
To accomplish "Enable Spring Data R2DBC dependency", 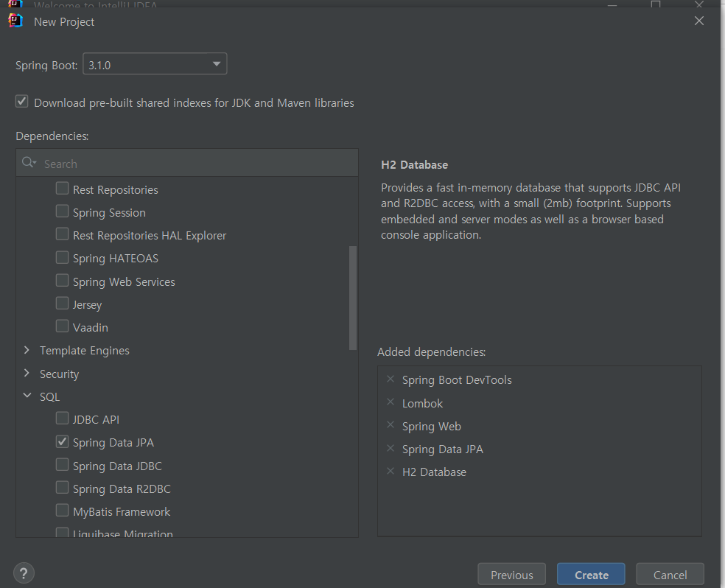I will click(x=62, y=488).
